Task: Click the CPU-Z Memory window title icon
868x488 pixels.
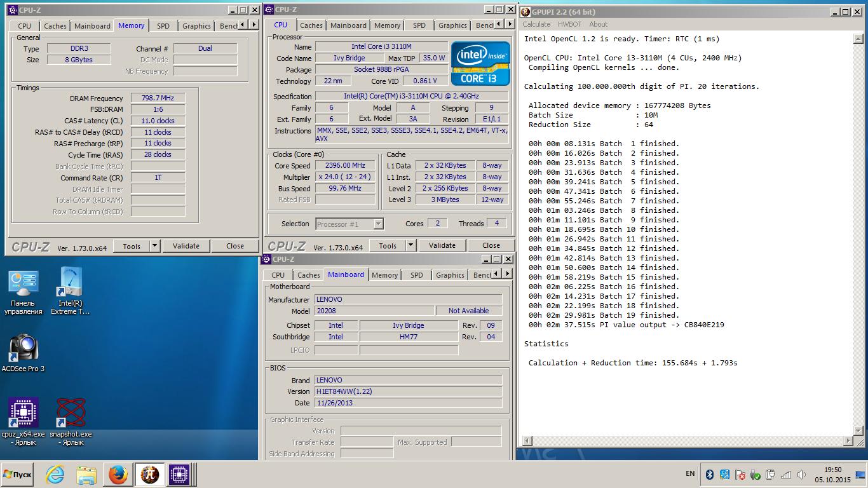Action: coord(13,10)
